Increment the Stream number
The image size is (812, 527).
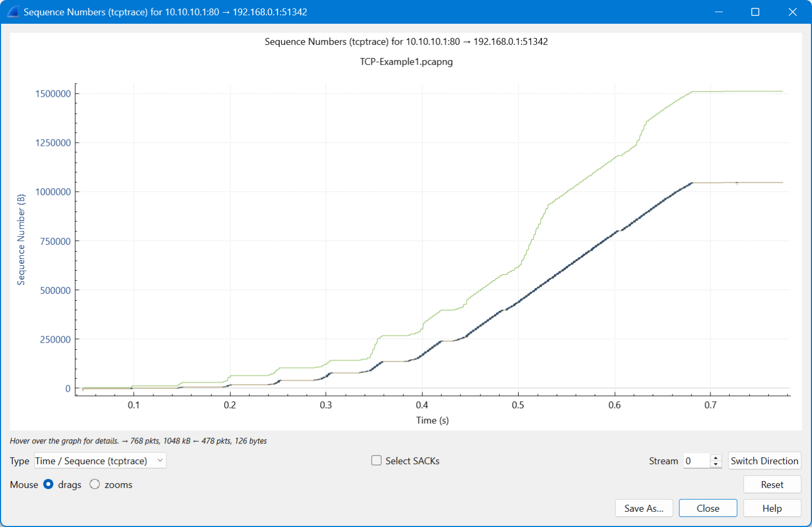point(716,457)
